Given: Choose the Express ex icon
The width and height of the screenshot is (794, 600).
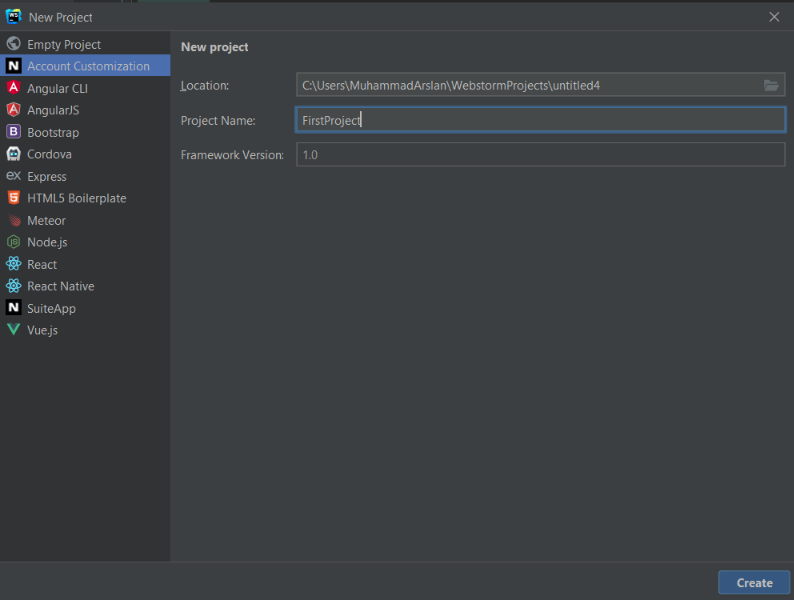Looking at the screenshot, I should (14, 176).
